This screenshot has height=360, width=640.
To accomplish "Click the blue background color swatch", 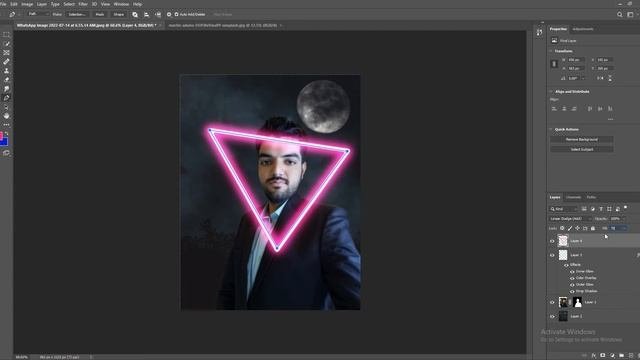I will point(4,142).
